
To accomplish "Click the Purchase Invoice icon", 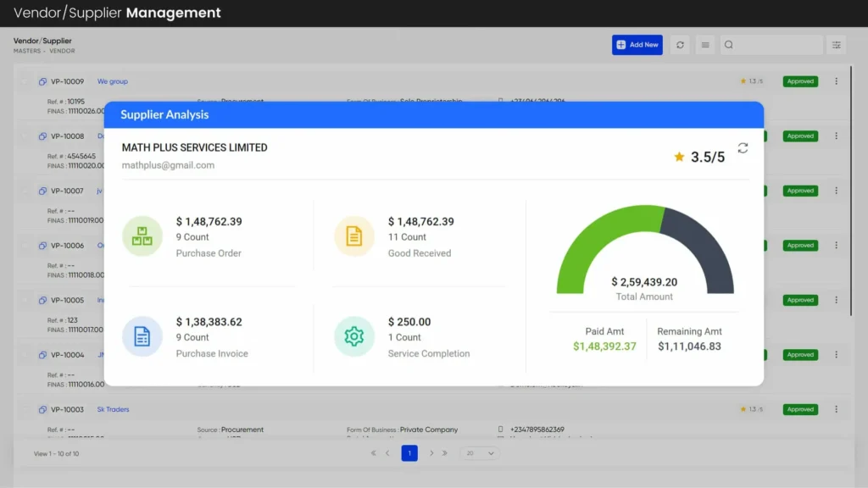I will pyautogui.click(x=142, y=336).
